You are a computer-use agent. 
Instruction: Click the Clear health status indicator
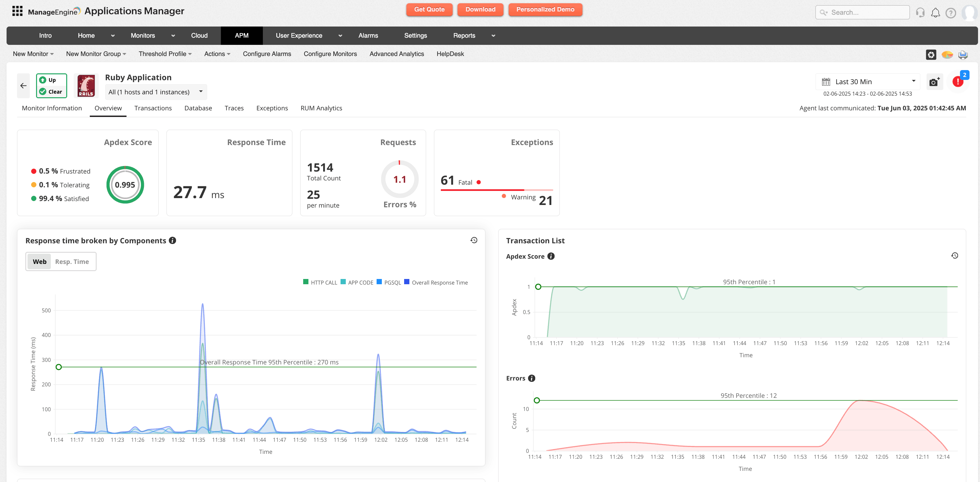(x=50, y=91)
